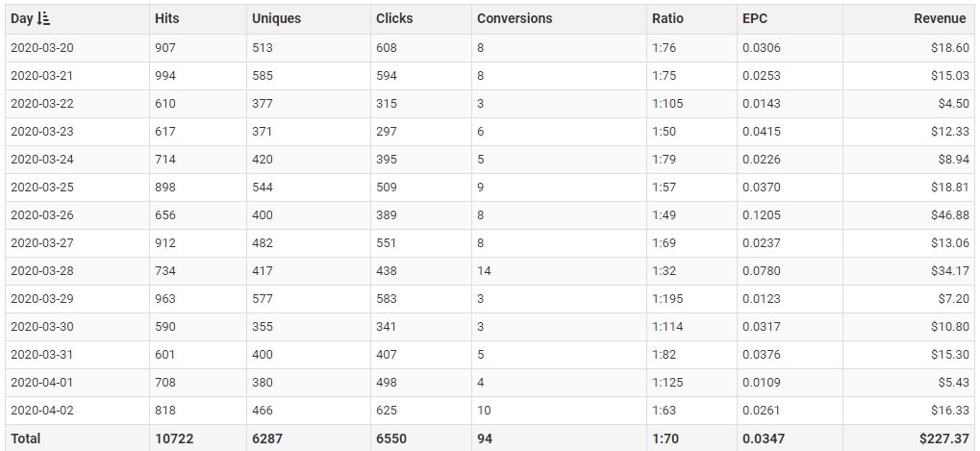Click the Clicks column header
Image resolution: width=980 pixels, height=451 pixels.
394,18
